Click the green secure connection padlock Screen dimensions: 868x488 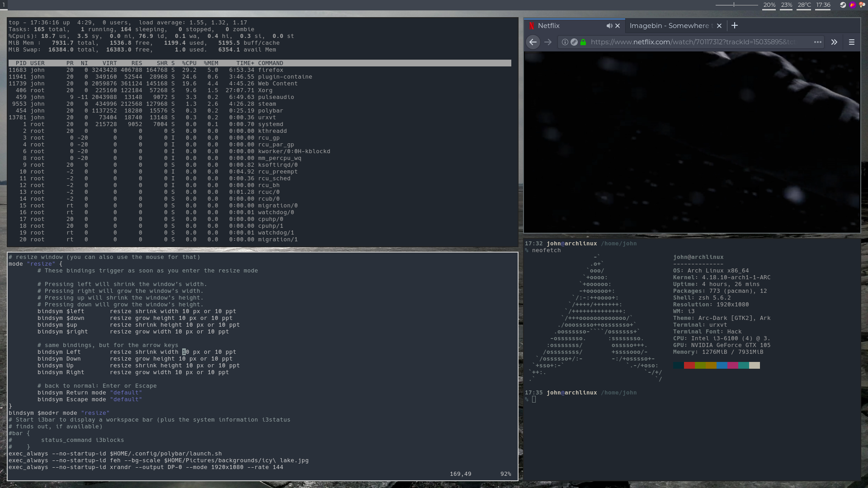tap(583, 42)
